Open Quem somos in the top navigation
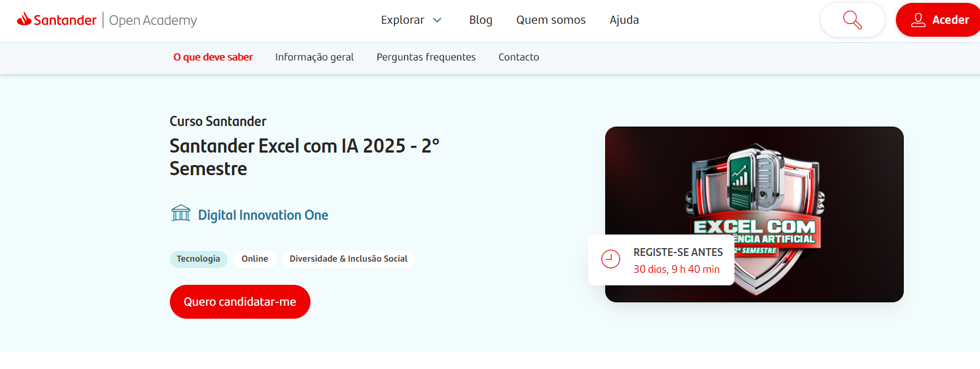Image resolution: width=980 pixels, height=369 pixels. [550, 20]
